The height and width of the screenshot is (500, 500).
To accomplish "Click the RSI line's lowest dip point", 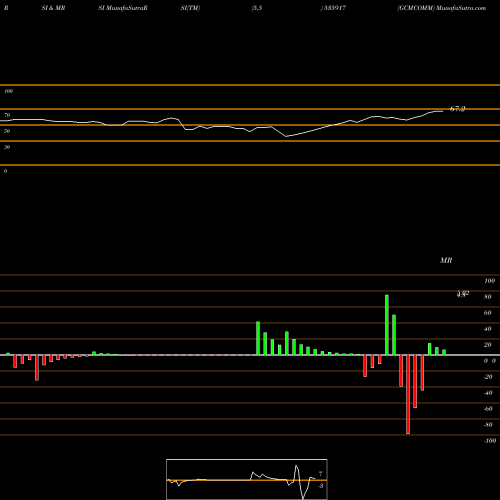I will (286, 136).
